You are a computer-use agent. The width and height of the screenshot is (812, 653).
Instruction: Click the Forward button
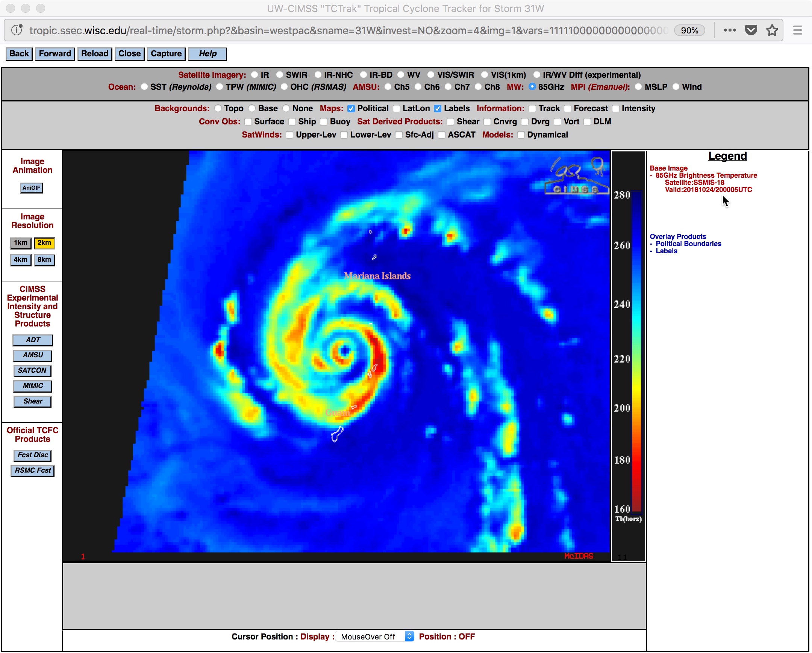[55, 54]
